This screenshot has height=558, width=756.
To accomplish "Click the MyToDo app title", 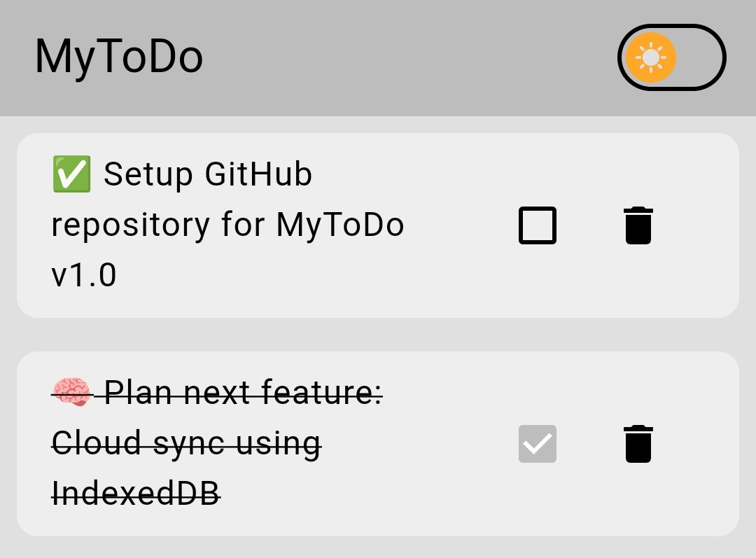I will coord(118,57).
